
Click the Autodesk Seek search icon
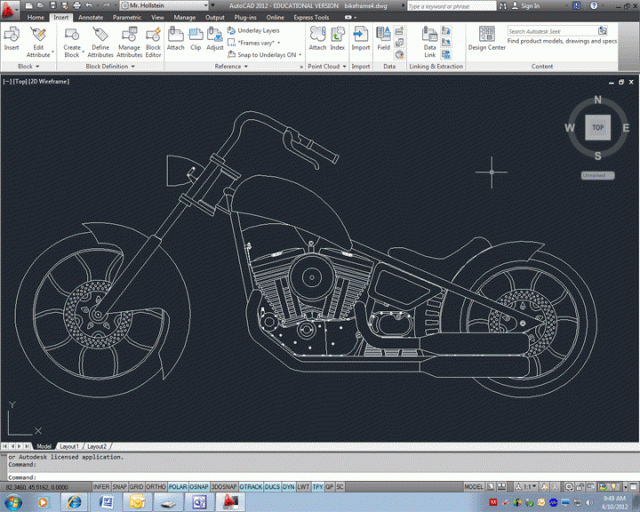pos(602,31)
